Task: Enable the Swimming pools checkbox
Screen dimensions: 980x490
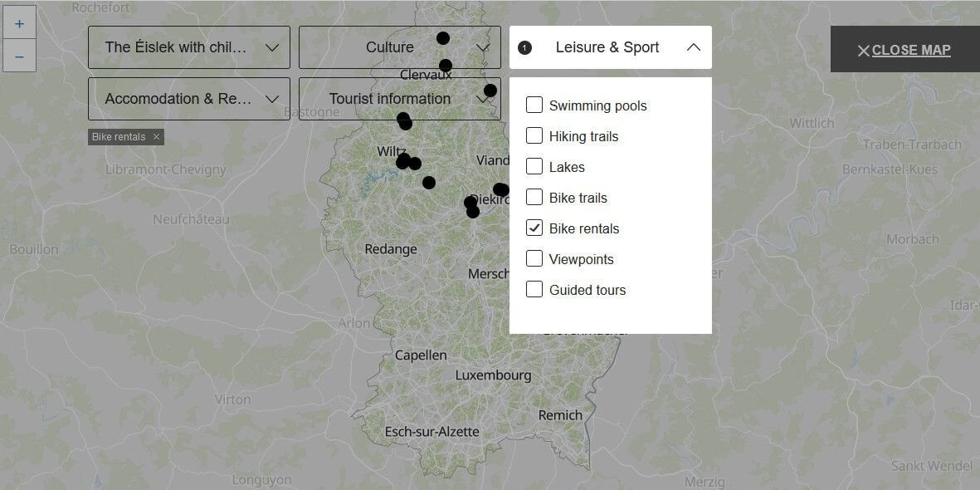Action: (534, 105)
